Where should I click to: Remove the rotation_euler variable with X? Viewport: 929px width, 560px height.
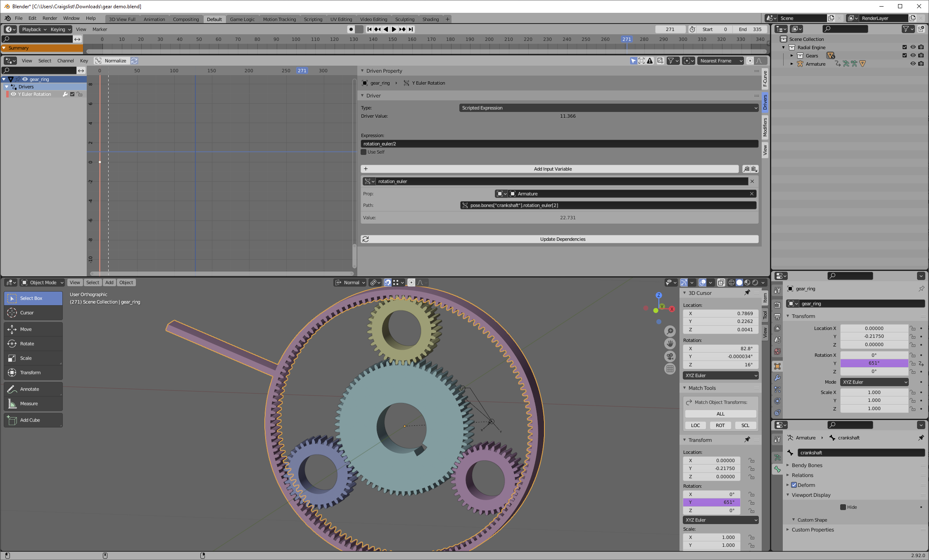pos(752,181)
